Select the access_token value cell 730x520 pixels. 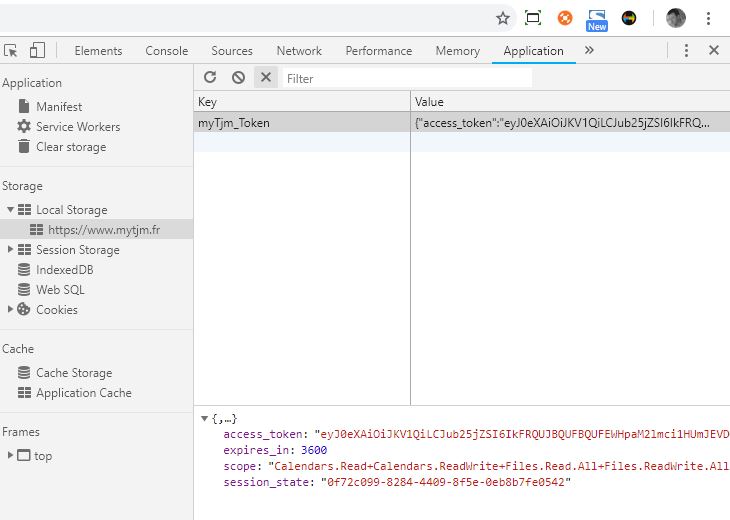(x=570, y=123)
